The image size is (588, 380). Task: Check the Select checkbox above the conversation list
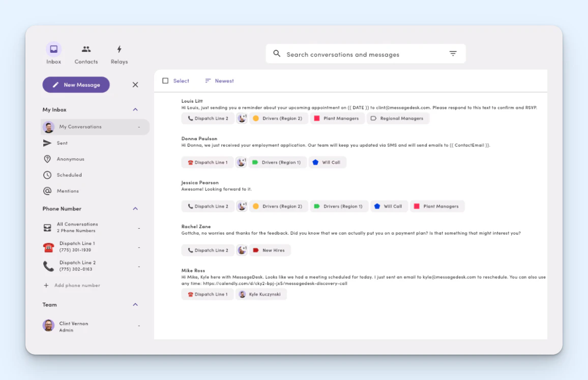[165, 80]
